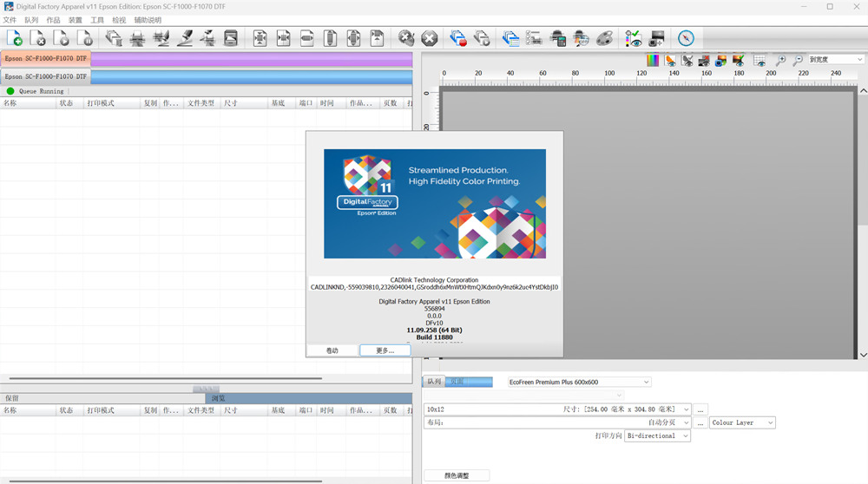This screenshot has height=484, width=868.
Task: Click the gray X abort icon
Action: pos(430,38)
